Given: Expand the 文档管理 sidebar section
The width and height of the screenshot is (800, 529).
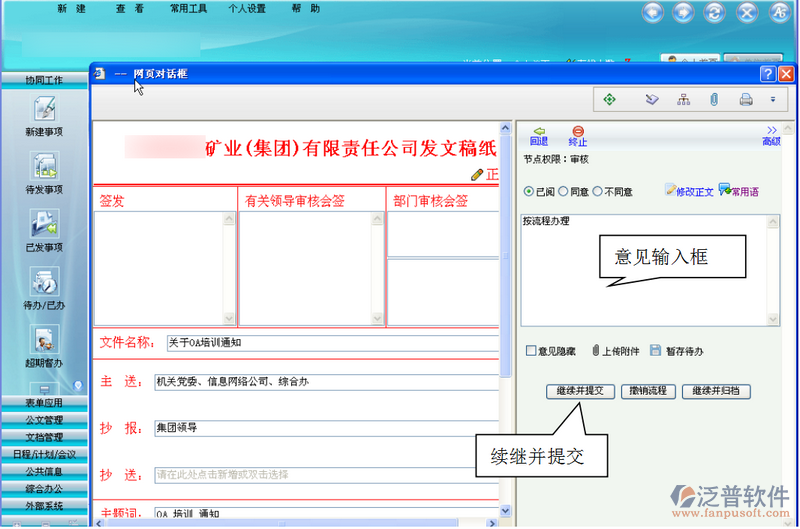Looking at the screenshot, I should click(x=44, y=437).
